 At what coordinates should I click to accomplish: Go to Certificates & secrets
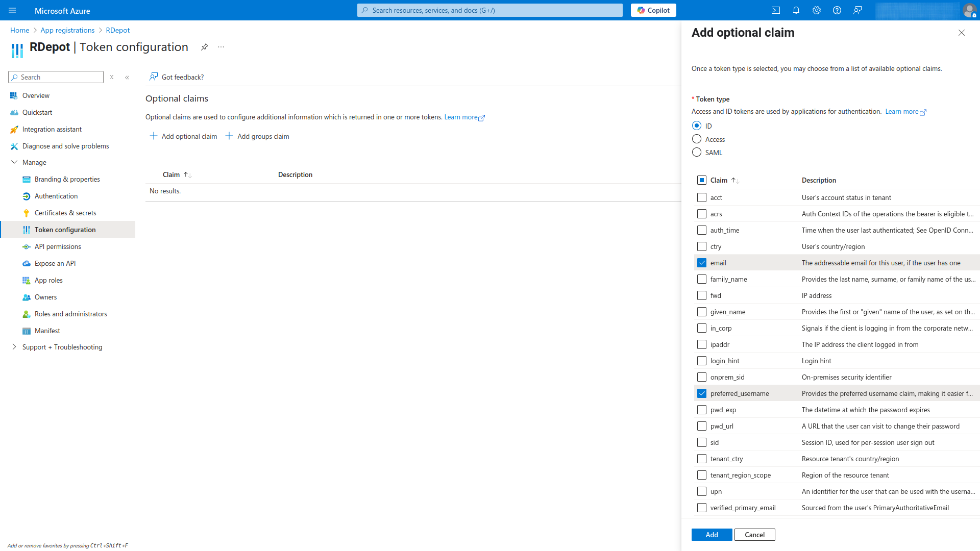65,213
